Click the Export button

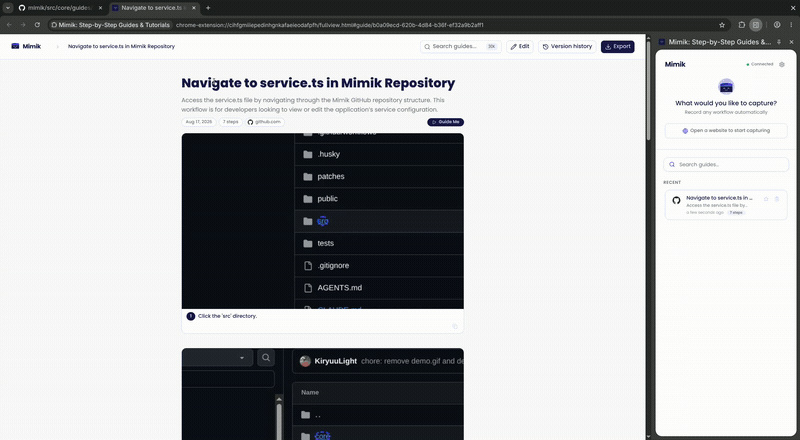(x=617, y=46)
